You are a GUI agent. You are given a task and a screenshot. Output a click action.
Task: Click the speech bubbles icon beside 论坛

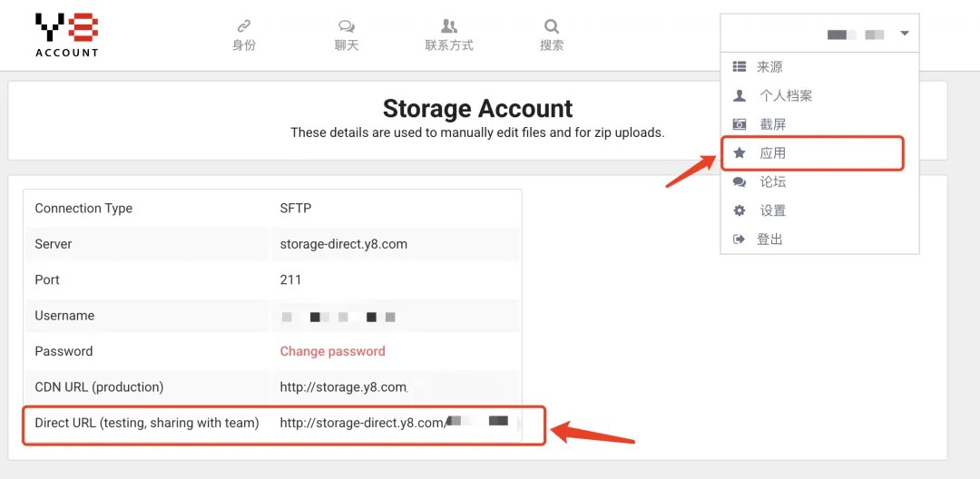click(740, 181)
